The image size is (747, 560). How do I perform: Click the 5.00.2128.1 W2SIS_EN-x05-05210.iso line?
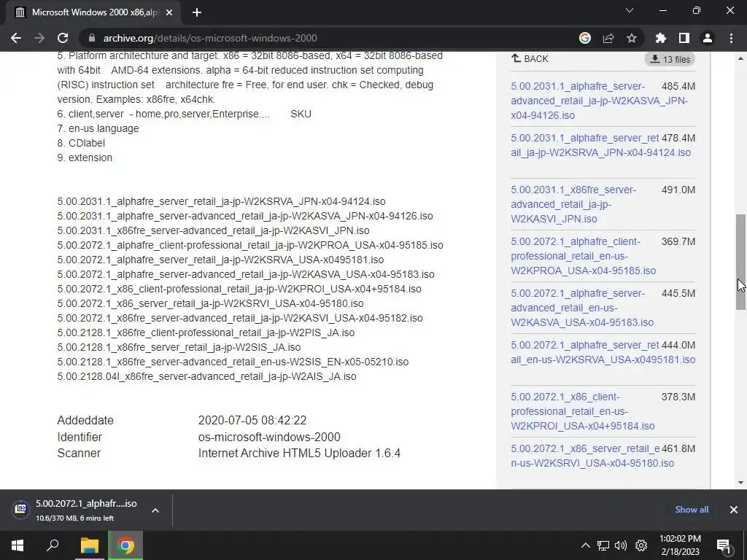point(233,362)
